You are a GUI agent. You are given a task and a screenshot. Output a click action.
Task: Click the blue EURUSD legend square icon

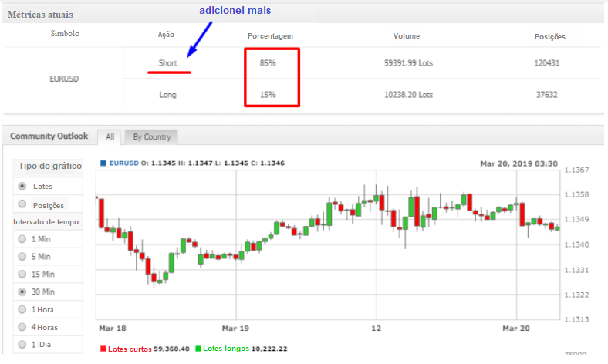tap(104, 163)
